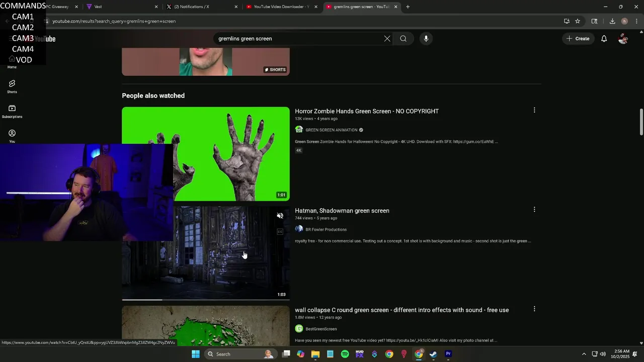644x362 pixels.
Task: Click the page vertical scrollbar thumb
Action: coord(641,121)
